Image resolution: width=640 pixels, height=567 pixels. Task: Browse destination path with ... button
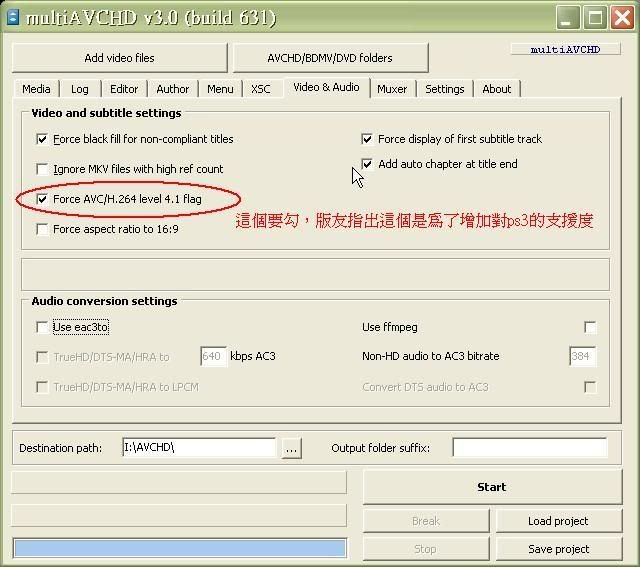(291, 449)
